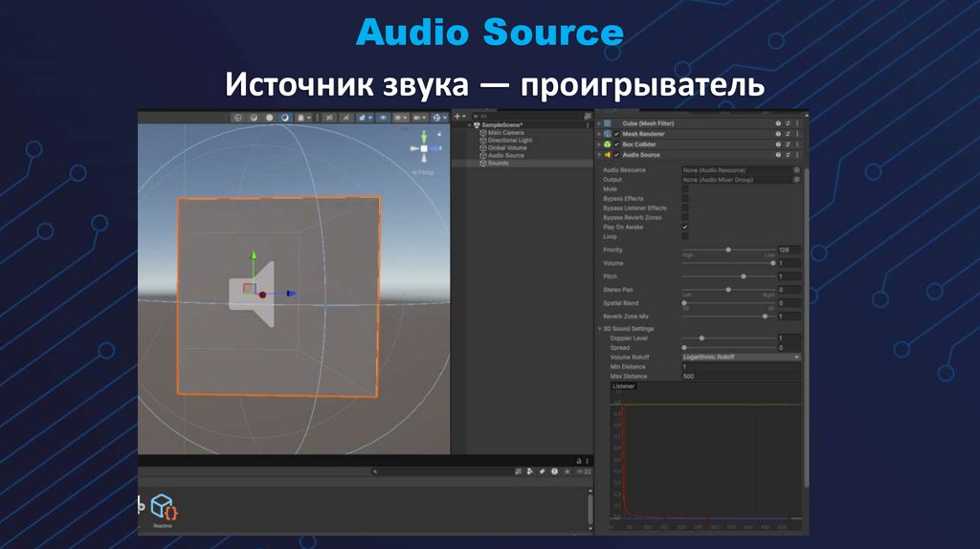Collapse Audio Source component foldout
The height and width of the screenshot is (549, 980).
[599, 155]
